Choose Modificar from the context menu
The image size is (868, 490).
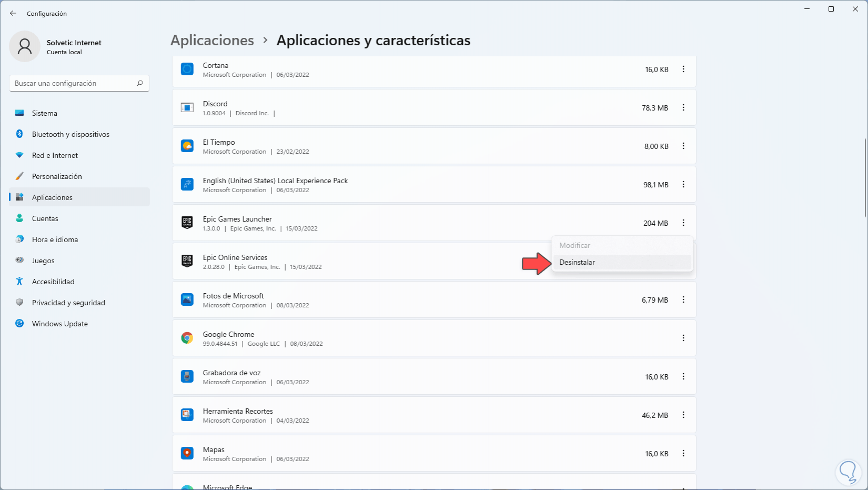pyautogui.click(x=622, y=245)
